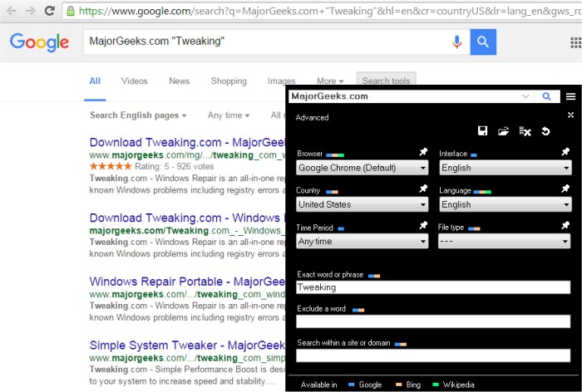The image size is (582, 392).
Task: Switch to the Videos tab
Action: (135, 81)
